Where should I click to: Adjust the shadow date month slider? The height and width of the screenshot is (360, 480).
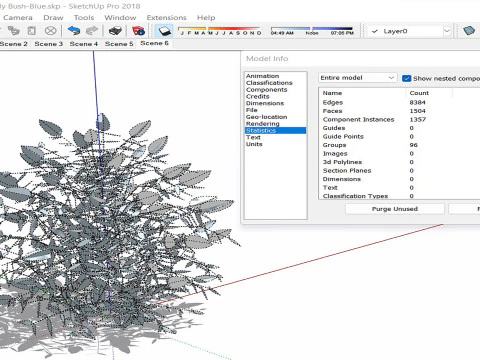[220, 31]
